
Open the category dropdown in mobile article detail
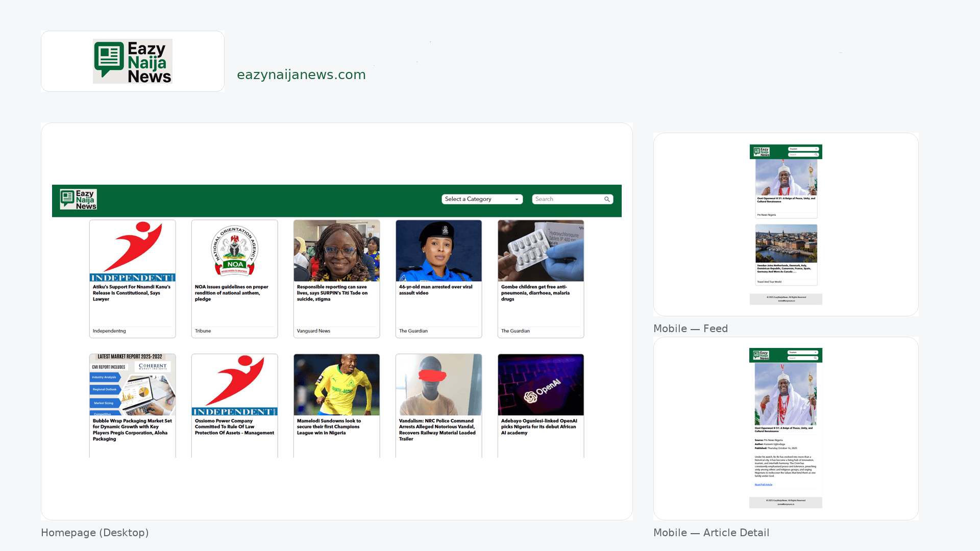(803, 353)
